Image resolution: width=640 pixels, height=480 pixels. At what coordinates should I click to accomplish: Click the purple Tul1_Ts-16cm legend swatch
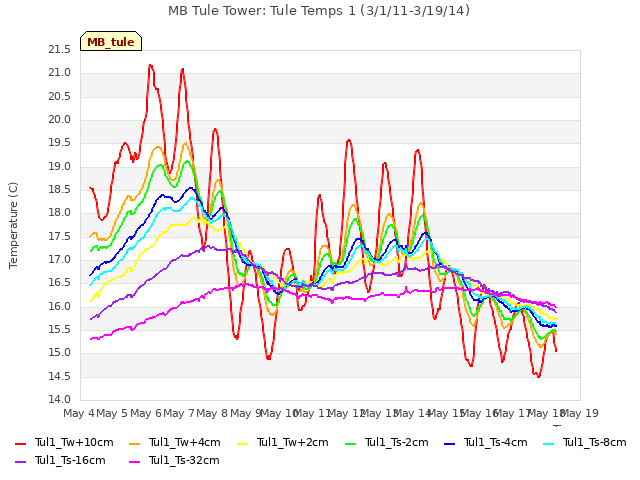[20, 461]
